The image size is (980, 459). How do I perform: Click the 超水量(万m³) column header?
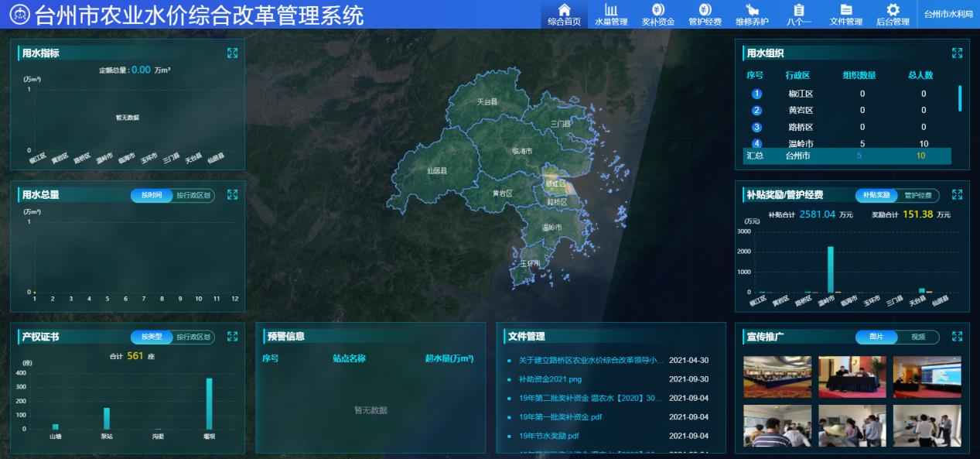coord(449,358)
